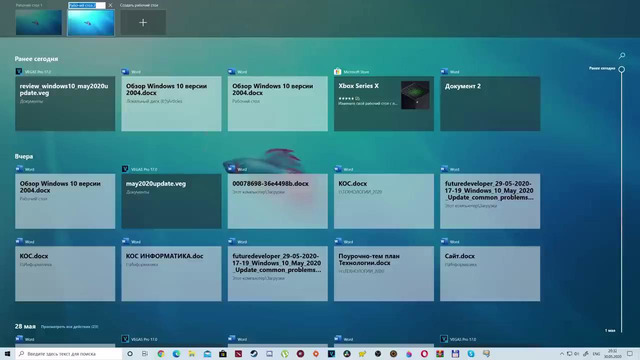The height and width of the screenshot is (360, 640).
Task: Open the Xbox Series X Store card
Action: coord(384,104)
